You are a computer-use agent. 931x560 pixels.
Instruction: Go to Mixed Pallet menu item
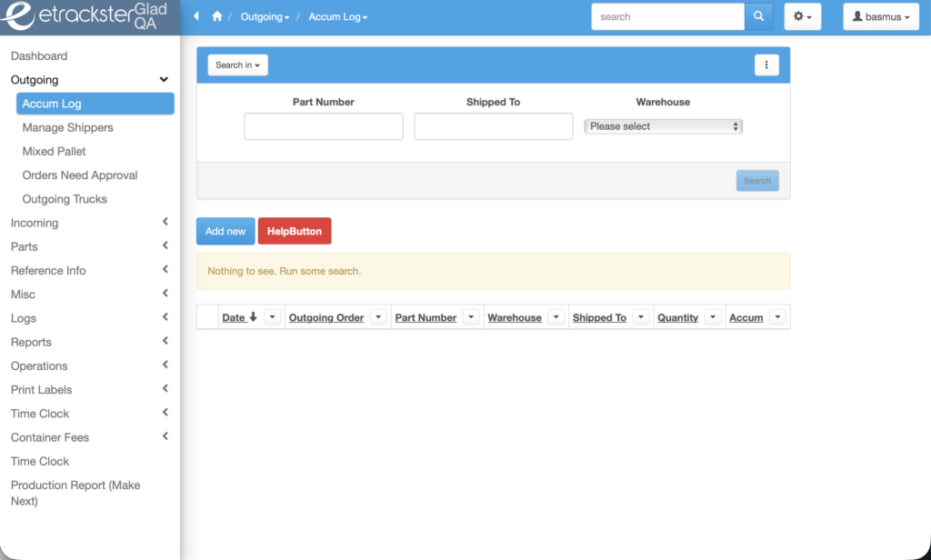[55, 151]
